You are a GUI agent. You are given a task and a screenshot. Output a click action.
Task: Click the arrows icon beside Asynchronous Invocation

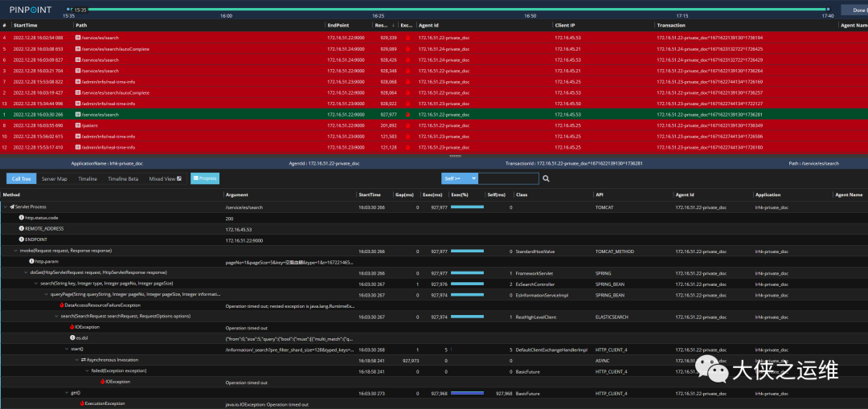coord(84,360)
